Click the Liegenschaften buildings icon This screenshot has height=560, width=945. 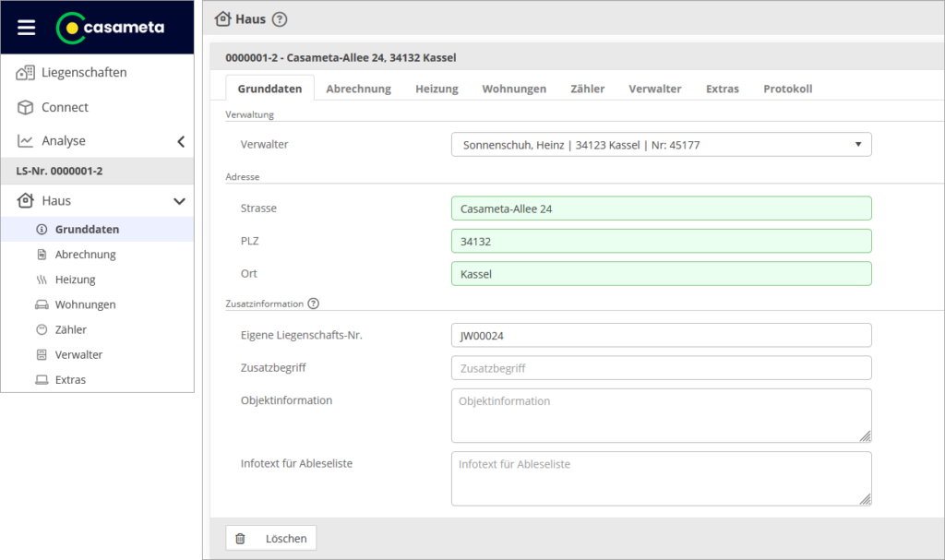(26, 73)
